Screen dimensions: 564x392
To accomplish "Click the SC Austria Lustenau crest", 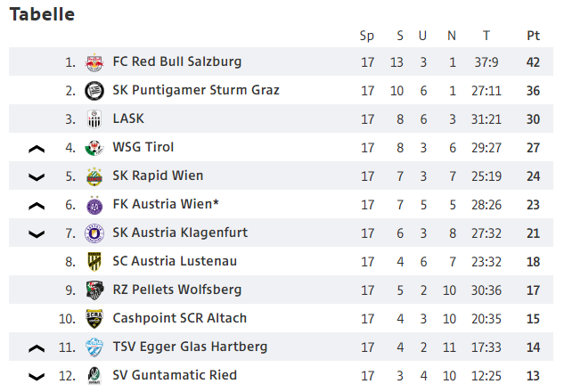I will click(x=94, y=261).
